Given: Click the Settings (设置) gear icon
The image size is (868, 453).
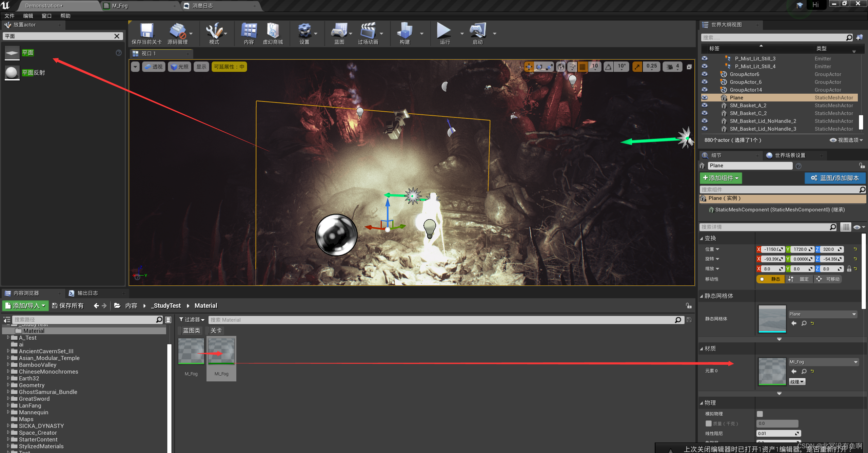Looking at the screenshot, I should 304,31.
